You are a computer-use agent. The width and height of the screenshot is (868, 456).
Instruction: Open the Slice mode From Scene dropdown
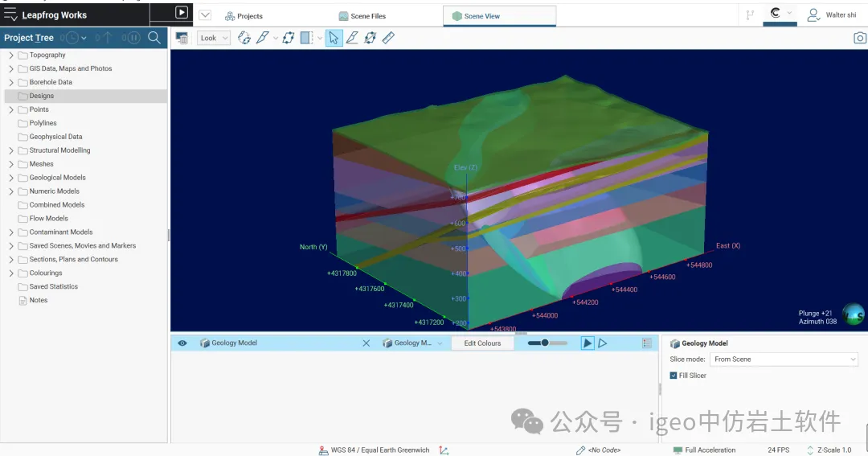784,359
